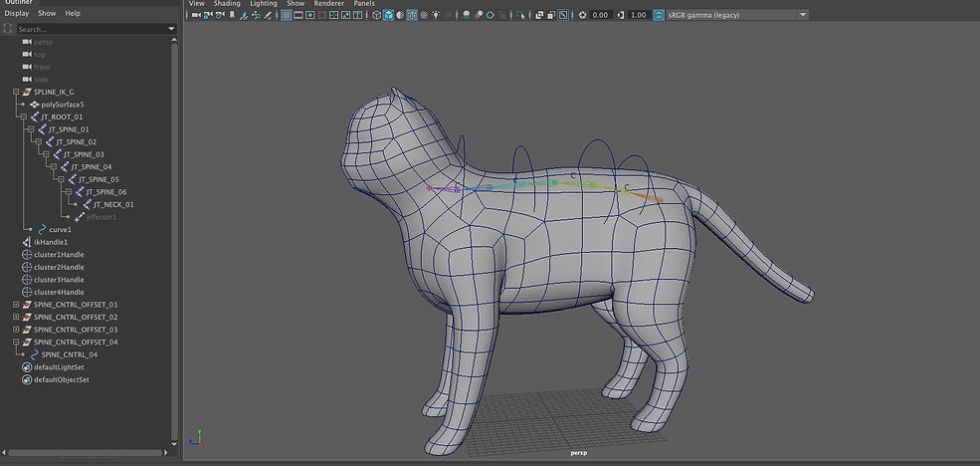Toggle the viewport Grid display icon
980x466 pixels.
tap(286, 15)
